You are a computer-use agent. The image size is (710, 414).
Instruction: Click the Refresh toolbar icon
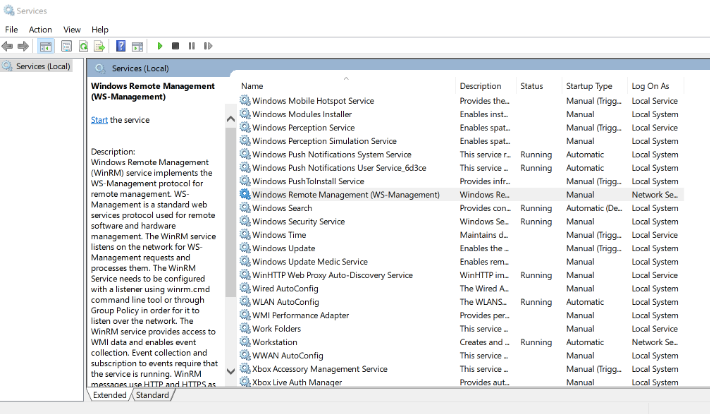tap(83, 46)
